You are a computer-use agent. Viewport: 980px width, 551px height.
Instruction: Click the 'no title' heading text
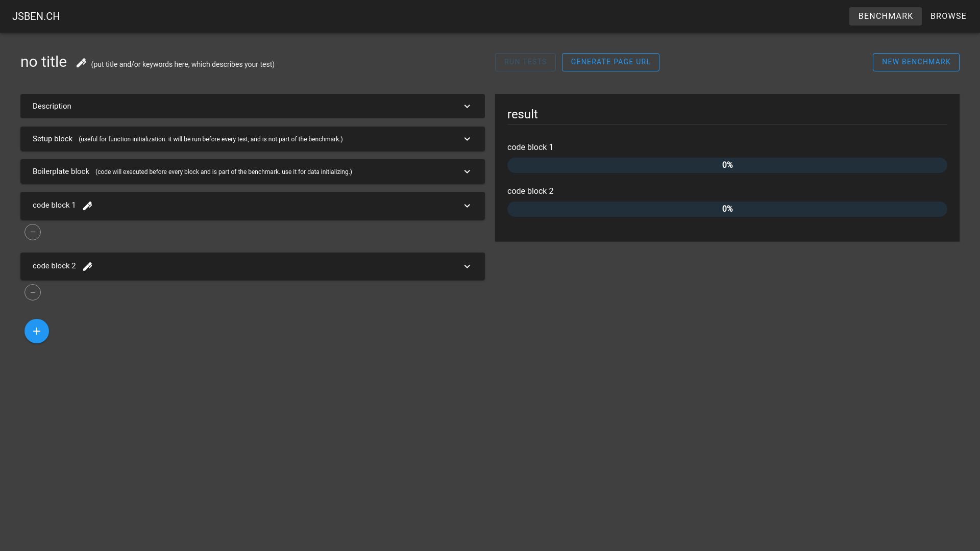click(43, 62)
